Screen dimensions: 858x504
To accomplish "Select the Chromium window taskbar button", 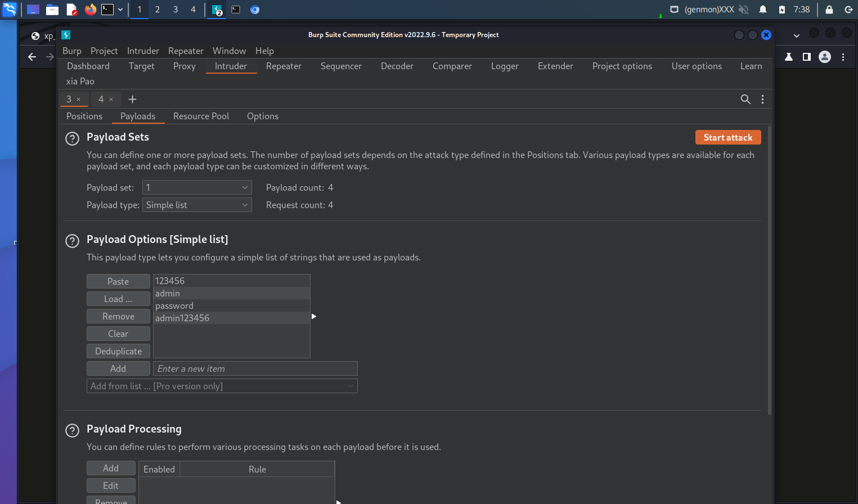I will pyautogui.click(x=255, y=10).
